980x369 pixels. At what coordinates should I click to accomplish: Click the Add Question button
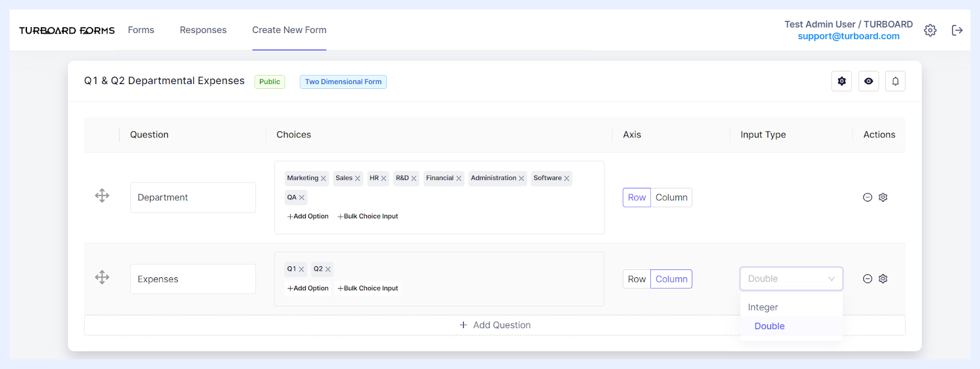click(495, 325)
